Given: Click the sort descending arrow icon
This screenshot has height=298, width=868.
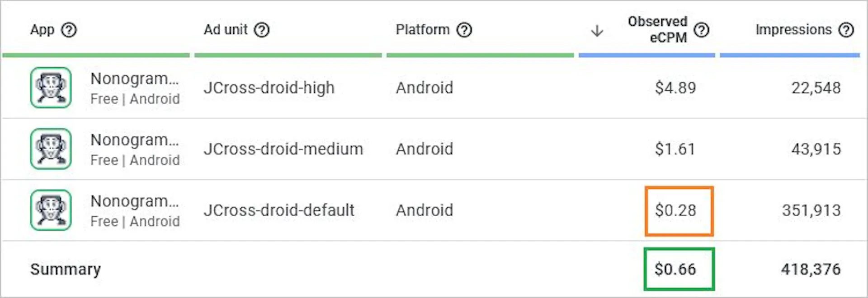Looking at the screenshot, I should pyautogui.click(x=597, y=31).
